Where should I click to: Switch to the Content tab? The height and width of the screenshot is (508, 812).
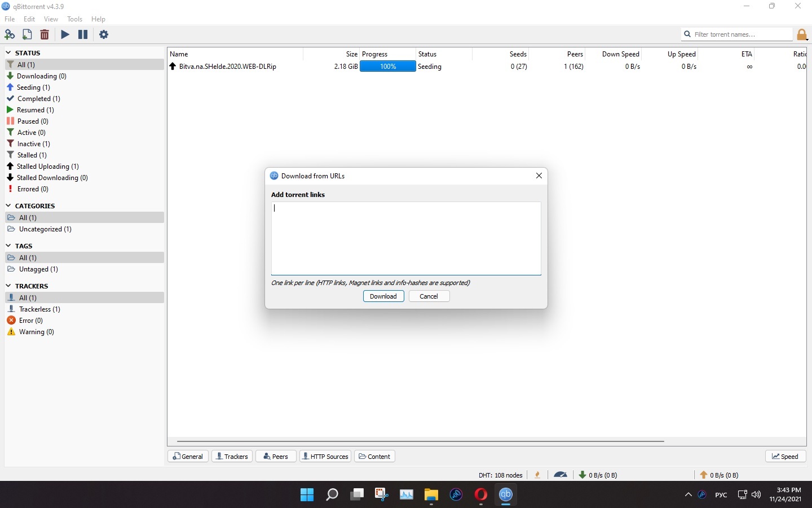point(374,456)
